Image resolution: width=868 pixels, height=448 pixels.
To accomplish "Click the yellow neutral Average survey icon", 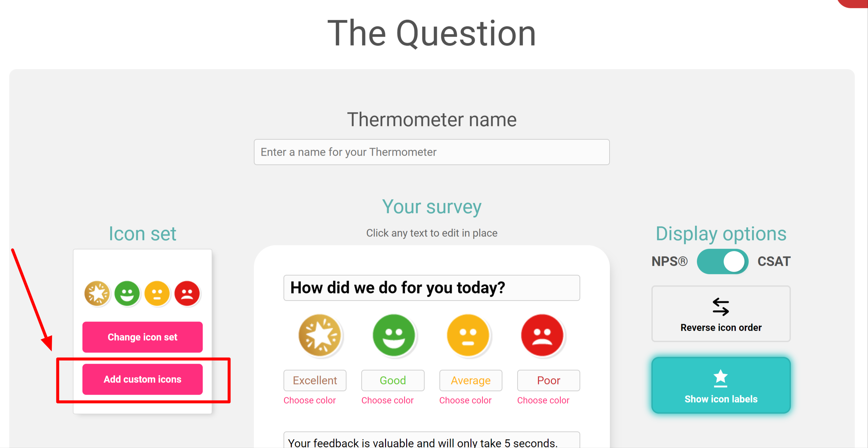I will (468, 335).
